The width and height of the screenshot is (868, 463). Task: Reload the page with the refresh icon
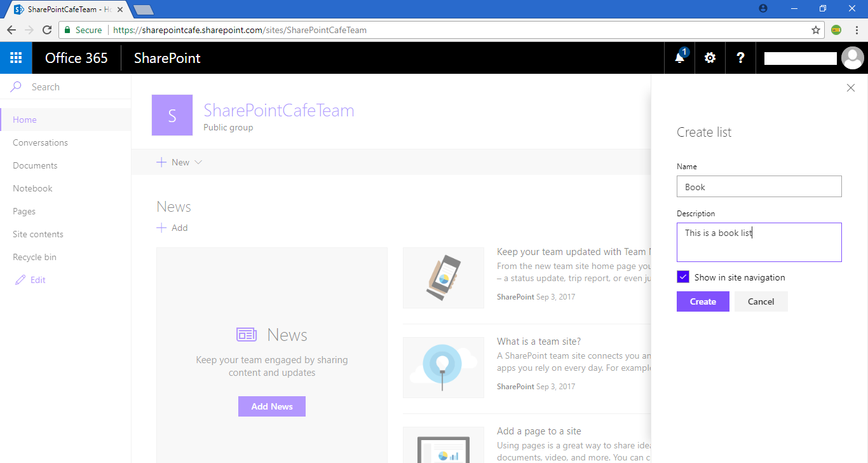(x=47, y=30)
